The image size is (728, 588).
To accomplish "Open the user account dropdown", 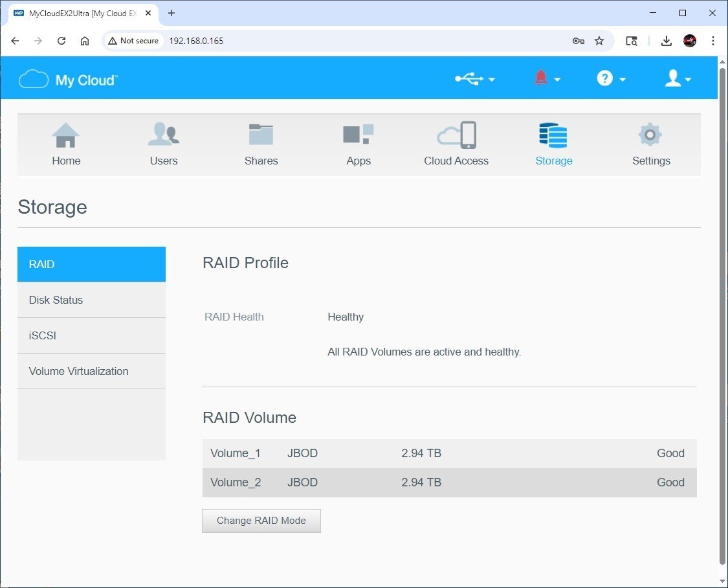I will point(678,79).
